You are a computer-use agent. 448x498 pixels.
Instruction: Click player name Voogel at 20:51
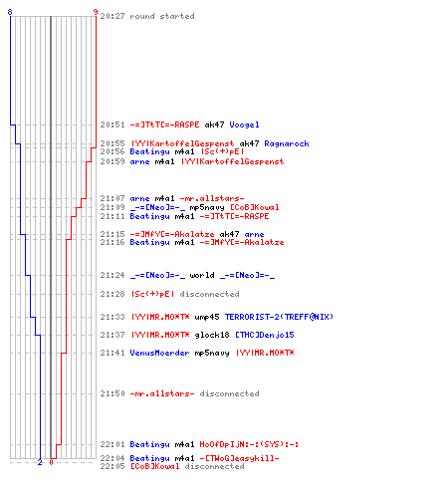(244, 124)
